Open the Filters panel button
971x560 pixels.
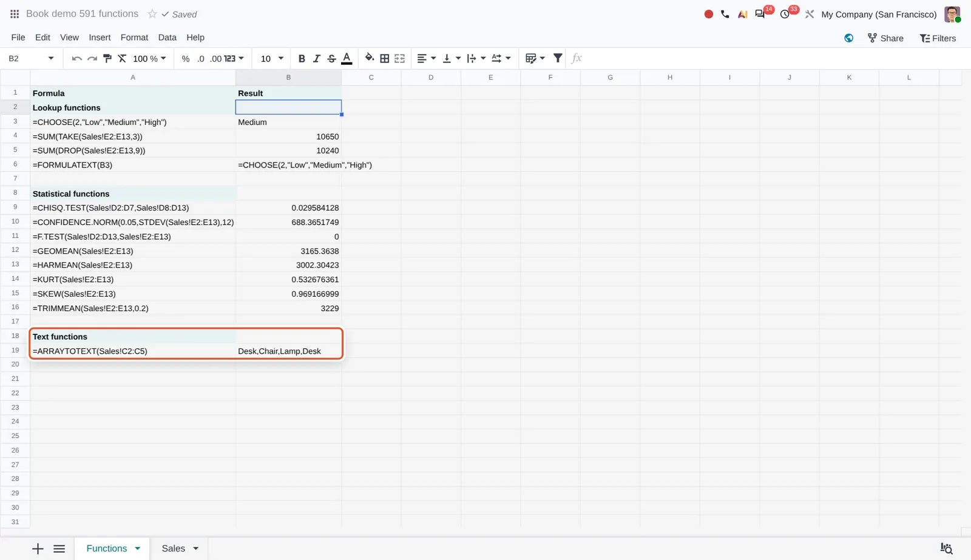pos(938,38)
